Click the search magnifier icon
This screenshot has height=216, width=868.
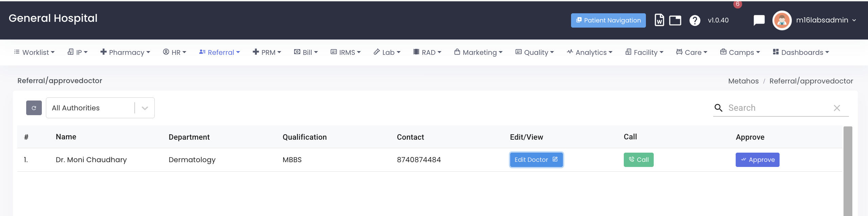pos(718,108)
